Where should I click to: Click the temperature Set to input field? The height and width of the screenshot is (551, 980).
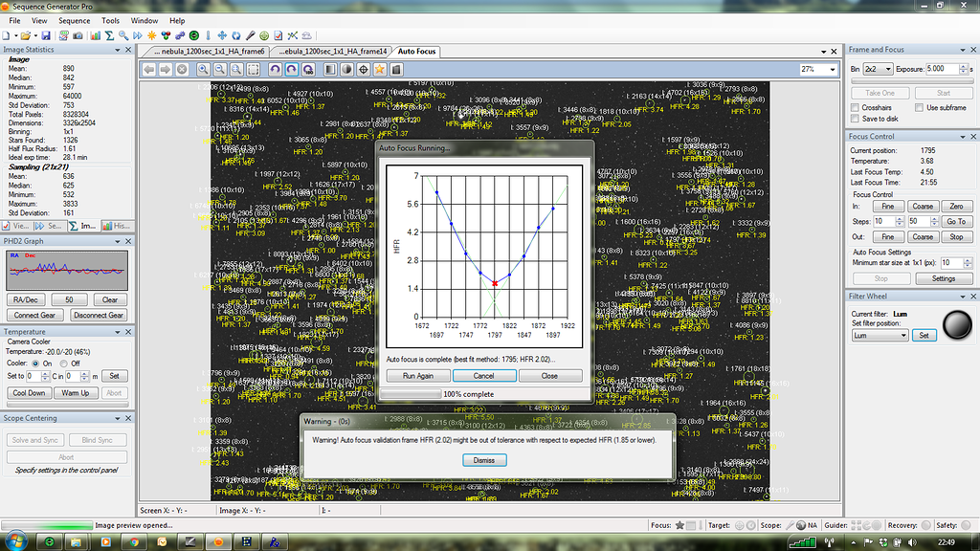[x=35, y=375]
